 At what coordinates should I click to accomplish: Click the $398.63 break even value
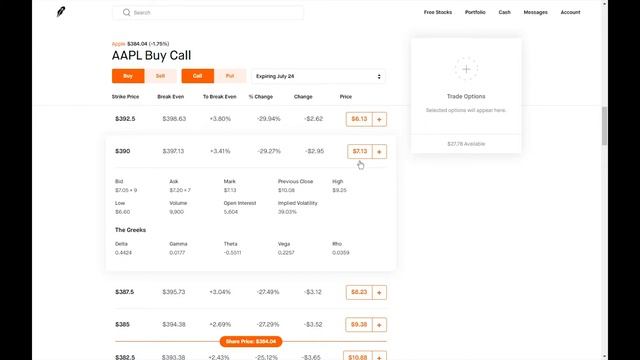tap(174, 119)
